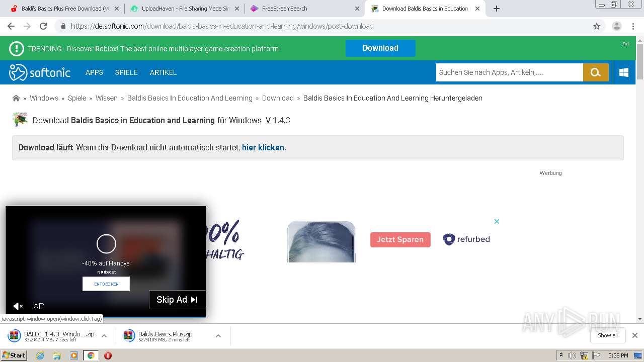The width and height of the screenshot is (644, 362).
Task: Open the ARTIKEL menu
Action: 163,72
